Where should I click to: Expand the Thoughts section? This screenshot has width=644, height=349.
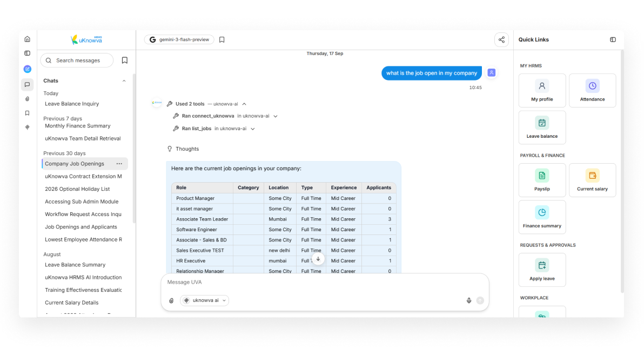point(183,149)
